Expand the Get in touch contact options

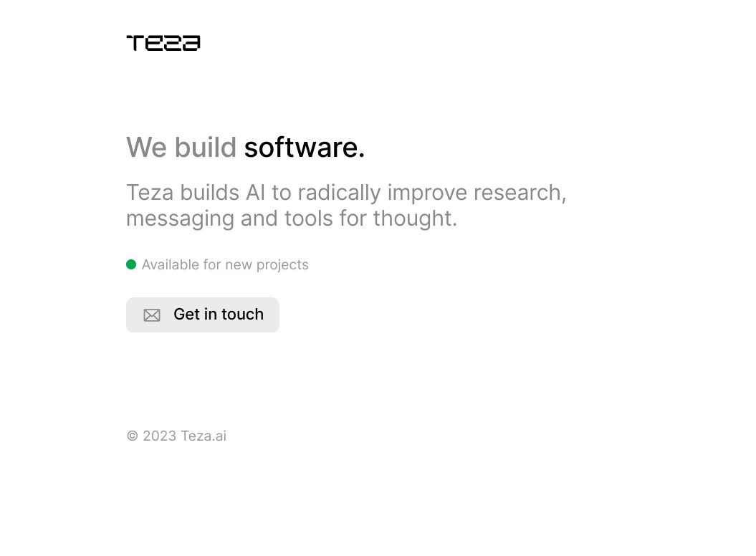click(203, 315)
